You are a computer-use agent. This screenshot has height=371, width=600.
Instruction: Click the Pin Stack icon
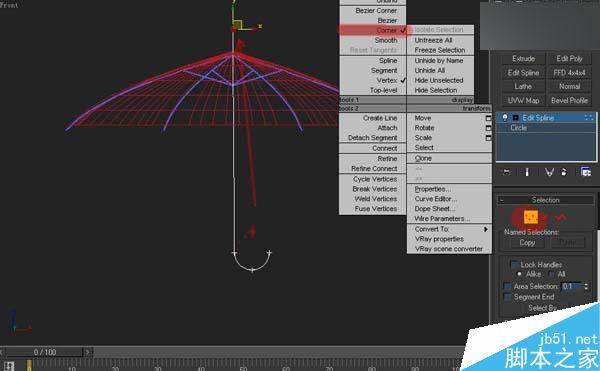point(506,172)
